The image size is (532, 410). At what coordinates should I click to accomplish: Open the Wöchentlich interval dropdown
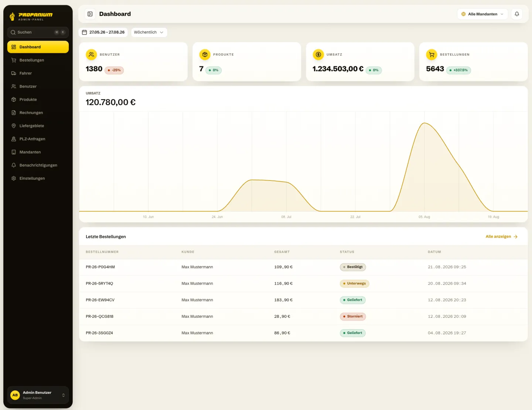[149, 32]
